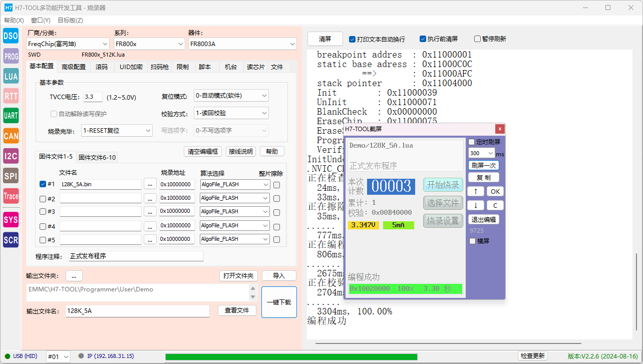Browse for firmware file #2
The image size is (643, 364).
[x=150, y=198]
